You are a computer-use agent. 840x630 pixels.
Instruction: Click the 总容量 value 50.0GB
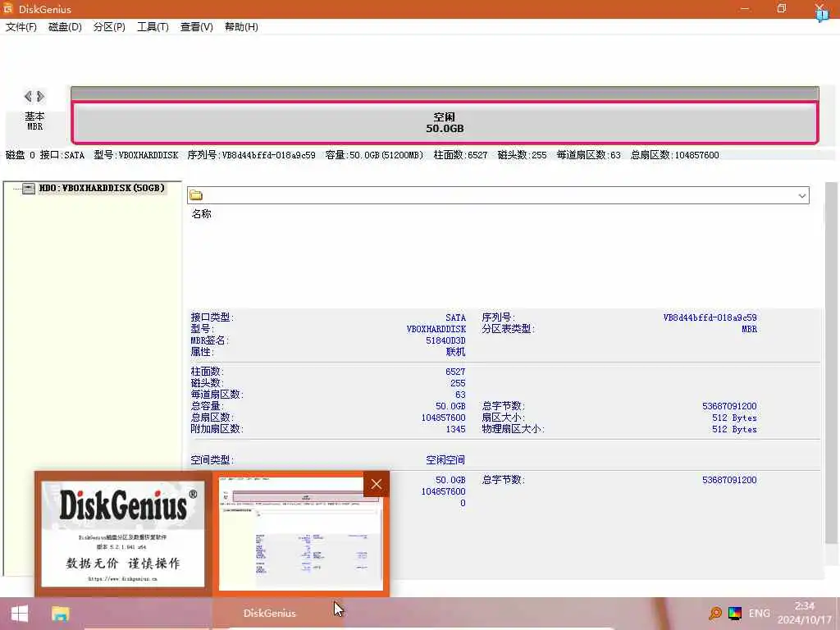point(450,406)
